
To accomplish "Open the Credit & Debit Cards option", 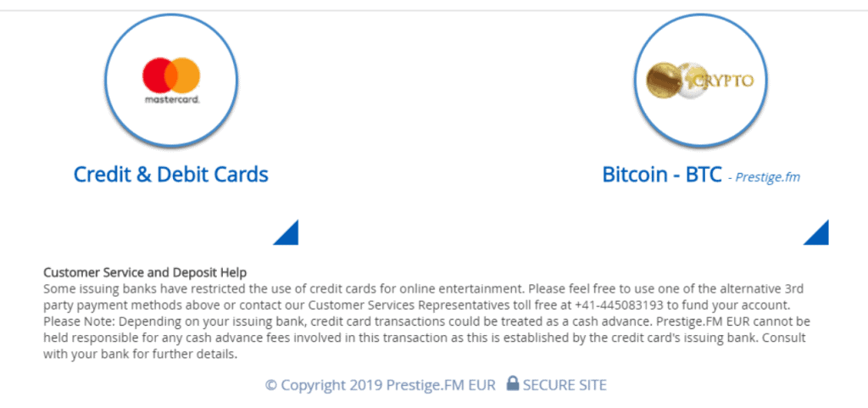I will 171,175.
